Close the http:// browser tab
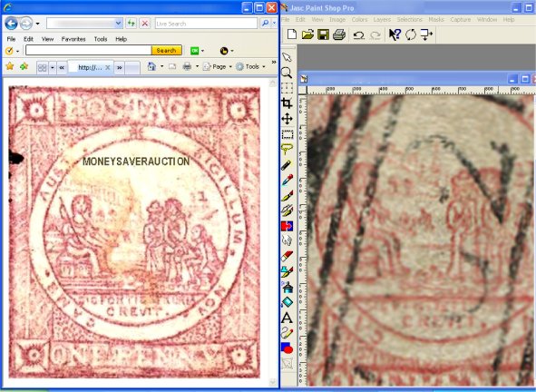 (x=107, y=67)
